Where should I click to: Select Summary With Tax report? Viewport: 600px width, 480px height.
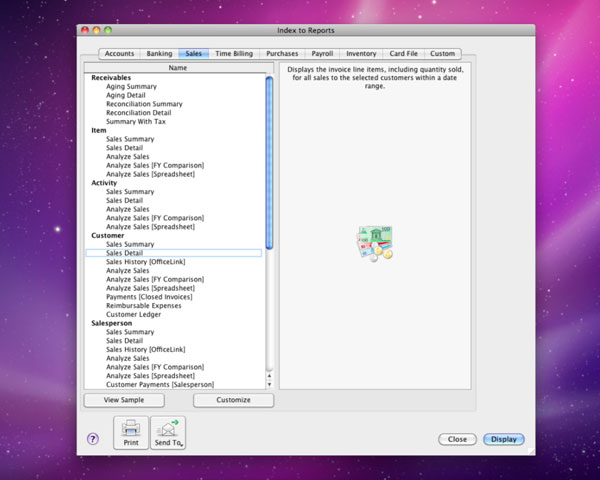(136, 122)
